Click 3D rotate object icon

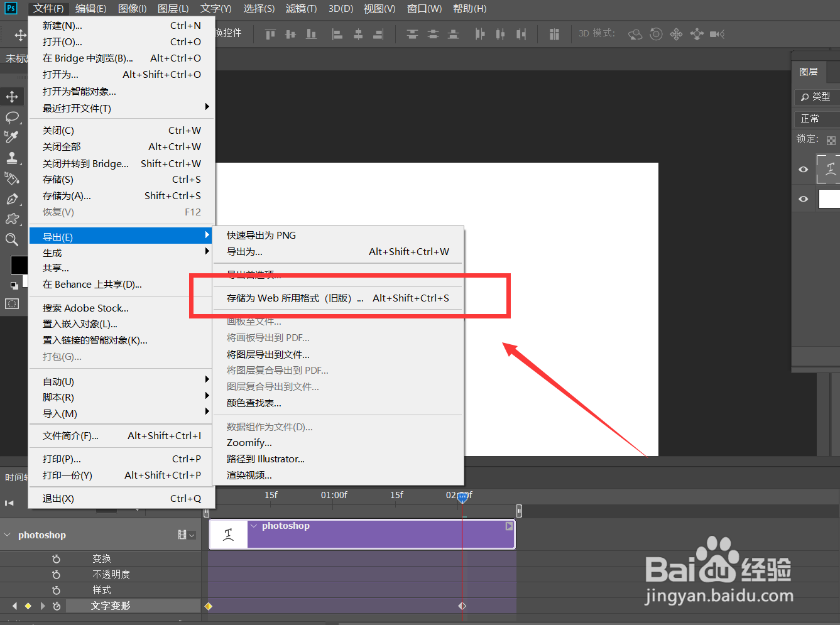tap(635, 34)
